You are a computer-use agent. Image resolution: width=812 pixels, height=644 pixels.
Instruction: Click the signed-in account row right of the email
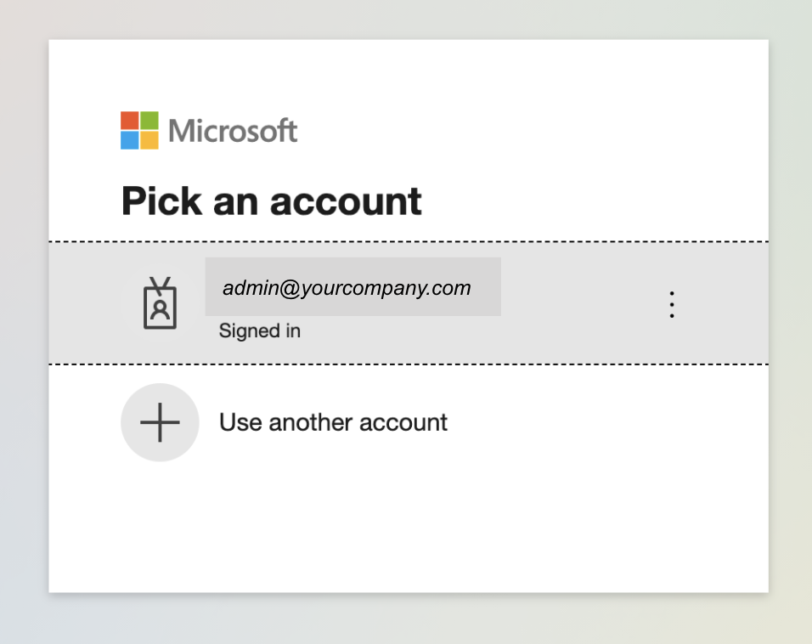click(x=578, y=304)
